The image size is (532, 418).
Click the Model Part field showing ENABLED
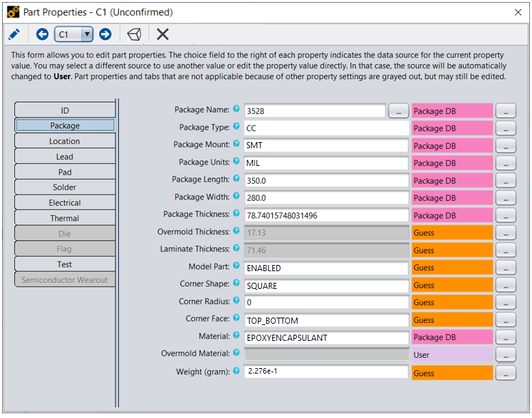click(x=326, y=268)
